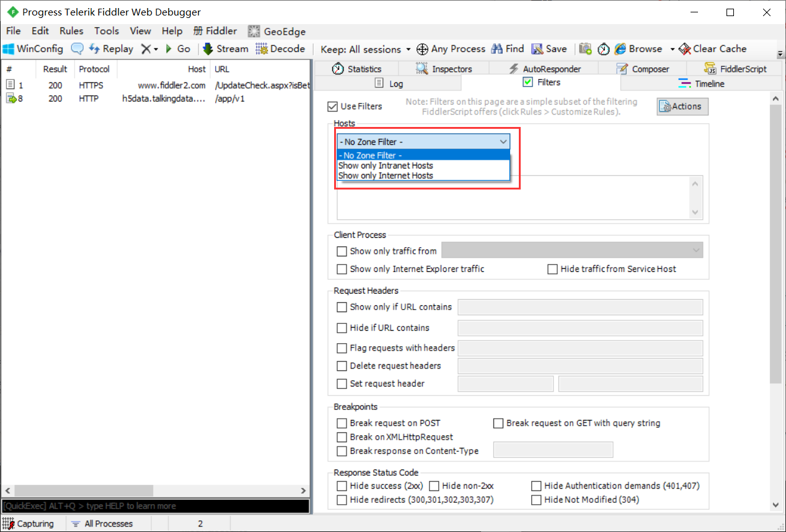Uncheck the Use Filters checkbox
This screenshot has height=532, width=786.
click(x=333, y=107)
